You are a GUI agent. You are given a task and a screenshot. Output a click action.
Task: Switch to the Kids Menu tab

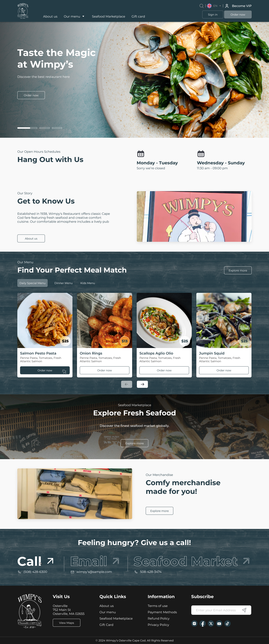coord(88,283)
